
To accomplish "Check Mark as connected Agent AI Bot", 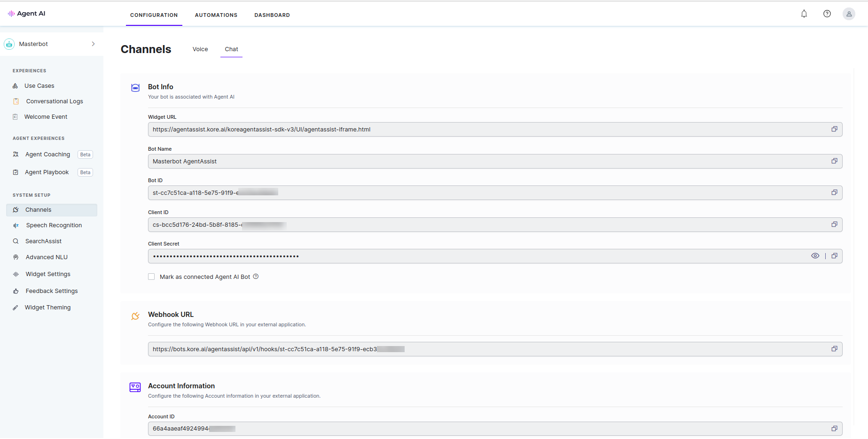I will coord(151,277).
